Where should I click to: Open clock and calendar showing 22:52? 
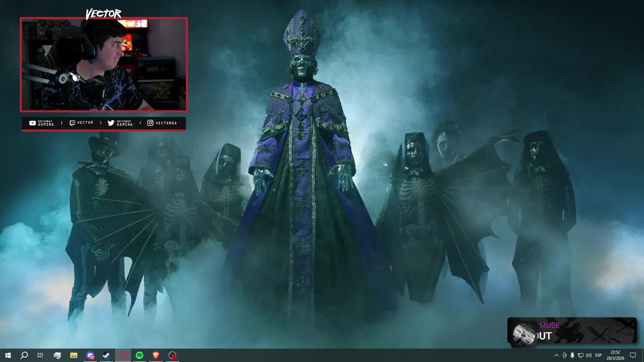point(615,355)
